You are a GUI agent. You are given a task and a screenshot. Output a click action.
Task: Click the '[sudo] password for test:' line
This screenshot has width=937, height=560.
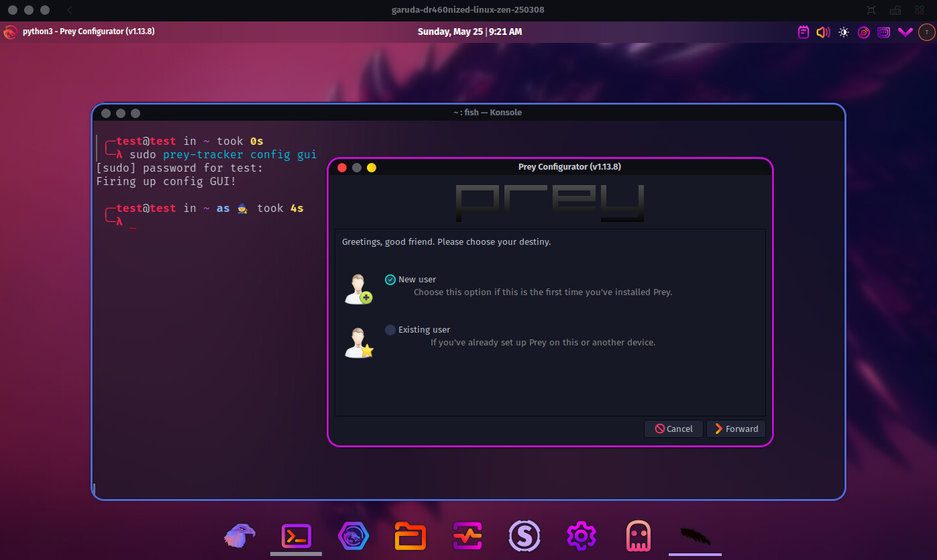pyautogui.click(x=180, y=168)
